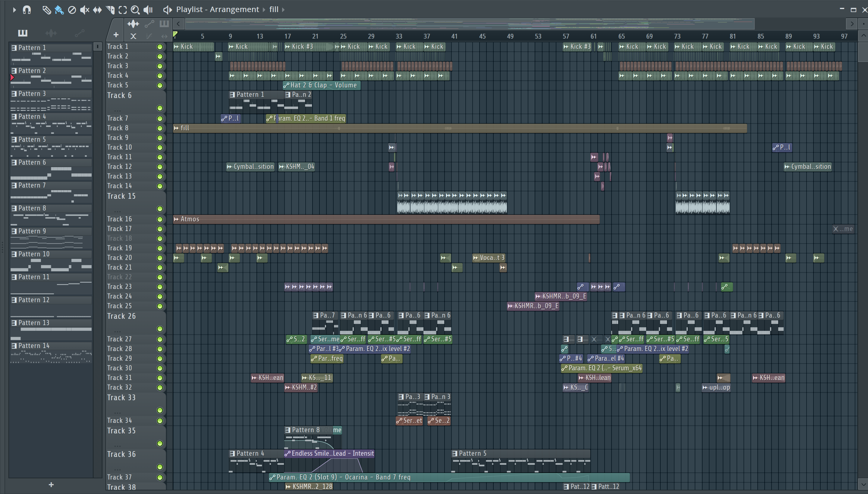Toggle mute LED for Track 12
Image resolution: width=868 pixels, height=494 pixels.
(x=160, y=167)
